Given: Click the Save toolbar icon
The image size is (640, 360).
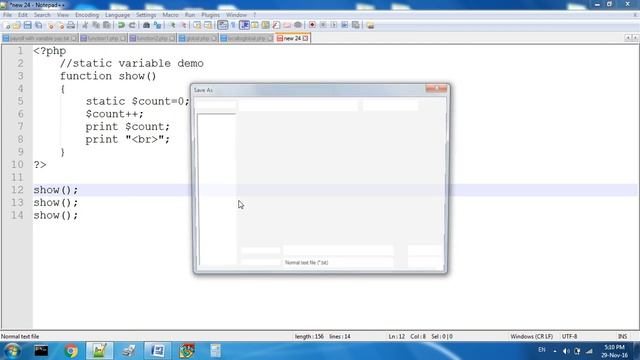Looking at the screenshot, I should coord(27,25).
